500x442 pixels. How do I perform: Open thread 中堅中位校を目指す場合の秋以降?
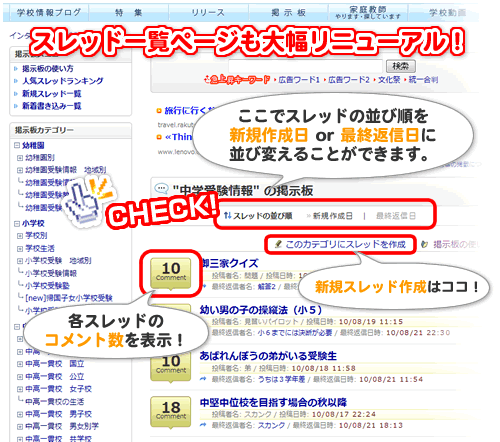(273, 402)
